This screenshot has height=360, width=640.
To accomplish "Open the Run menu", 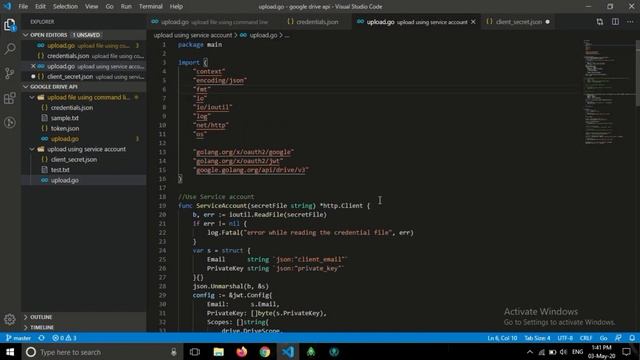I will coord(126,7).
